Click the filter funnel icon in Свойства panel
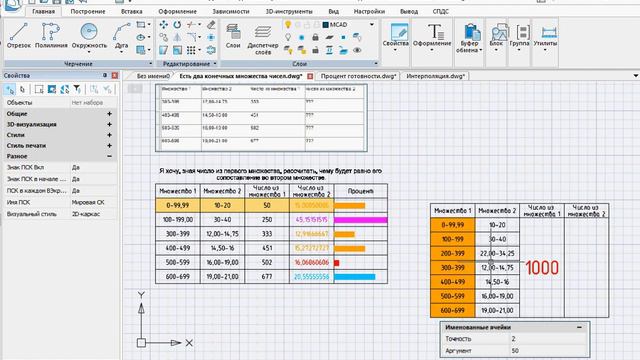640x360 pixels. point(77,89)
